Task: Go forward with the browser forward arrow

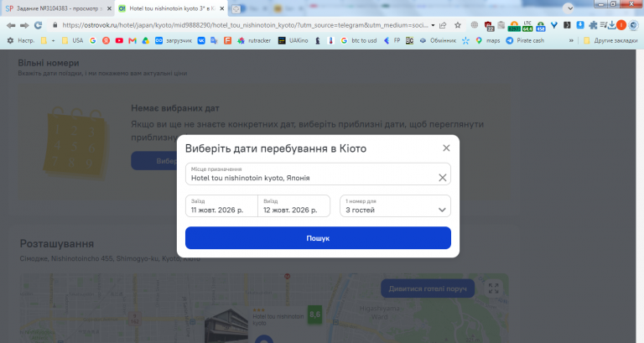Action: tap(24, 25)
